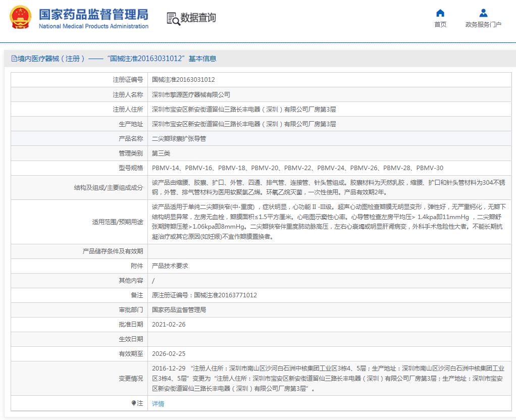Viewport: 516px width, 420px height.
Task: Select 深圳市擎源医疗器械有限公司 registrant name
Action: (191, 95)
